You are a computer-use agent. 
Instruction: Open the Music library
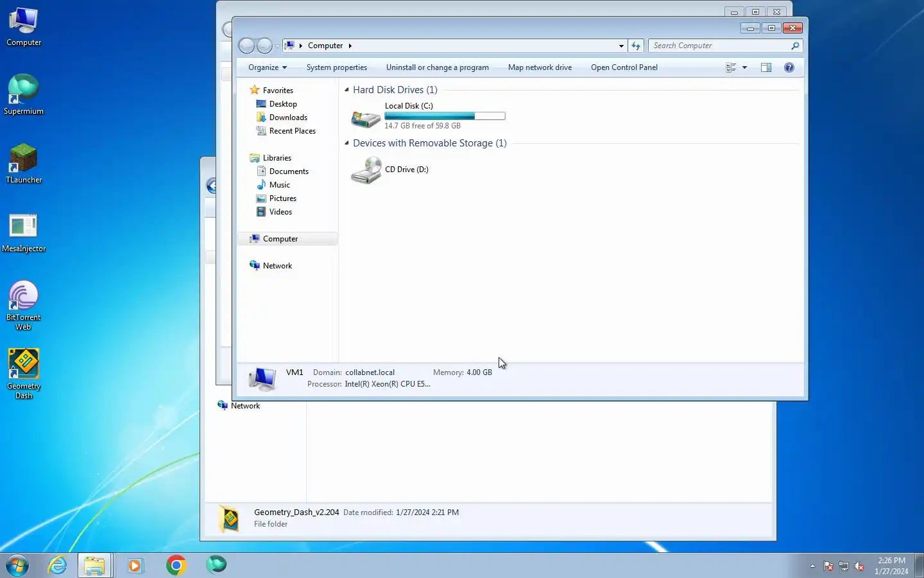pyautogui.click(x=279, y=185)
